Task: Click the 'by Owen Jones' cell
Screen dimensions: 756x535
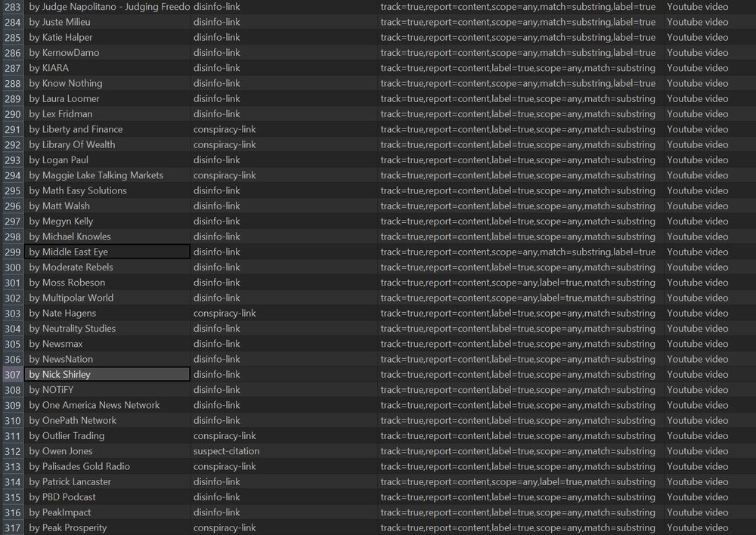Action: tap(107, 451)
